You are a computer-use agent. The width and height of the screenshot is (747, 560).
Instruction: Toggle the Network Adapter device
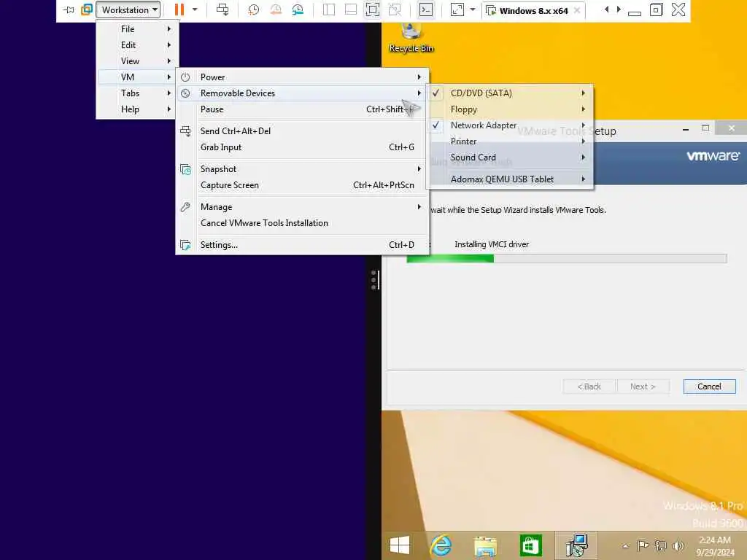point(510,125)
